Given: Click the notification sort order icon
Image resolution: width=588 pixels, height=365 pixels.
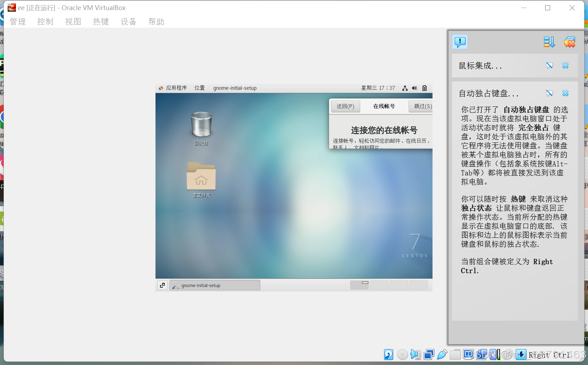Looking at the screenshot, I should point(549,42).
